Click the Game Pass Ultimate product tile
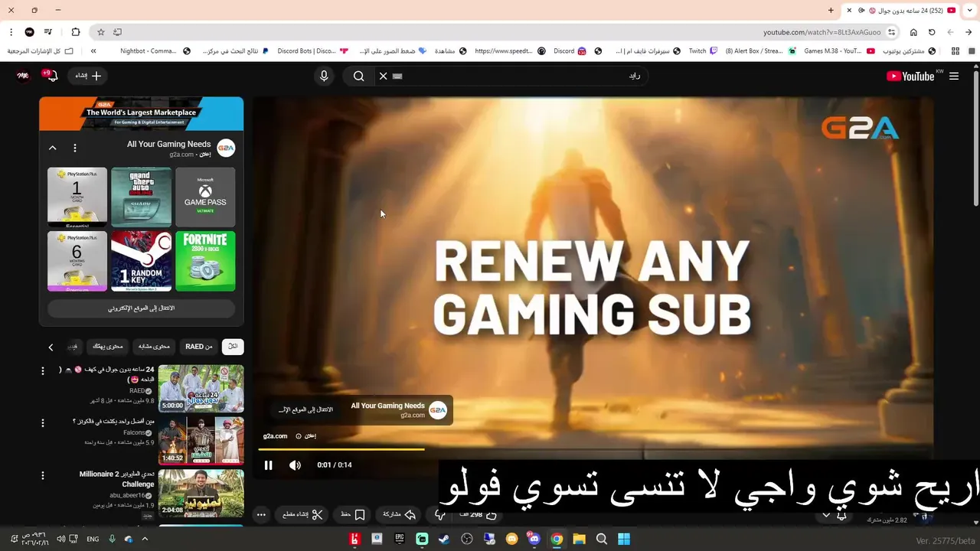980x551 pixels. click(x=205, y=197)
